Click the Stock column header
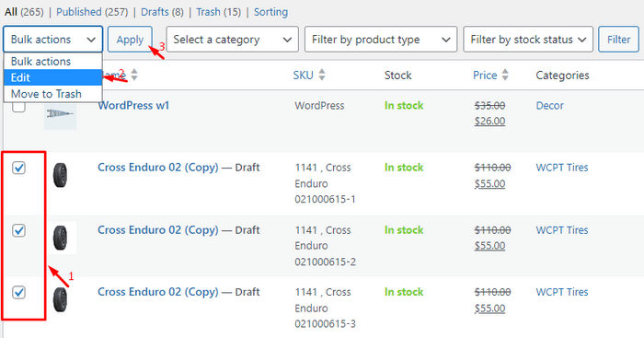This screenshot has width=644, height=338. click(397, 76)
